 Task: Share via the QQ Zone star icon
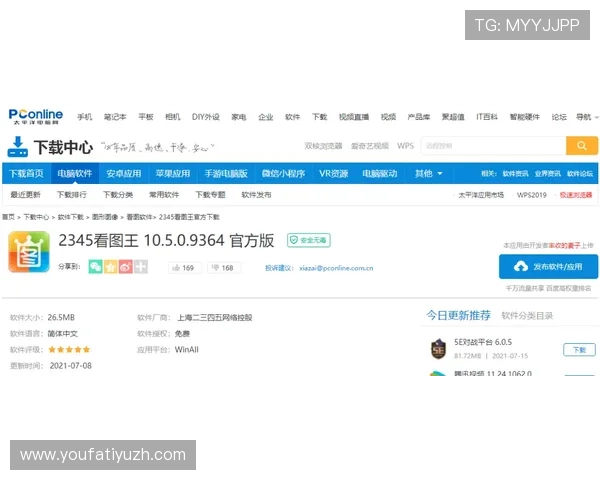[x=111, y=267]
